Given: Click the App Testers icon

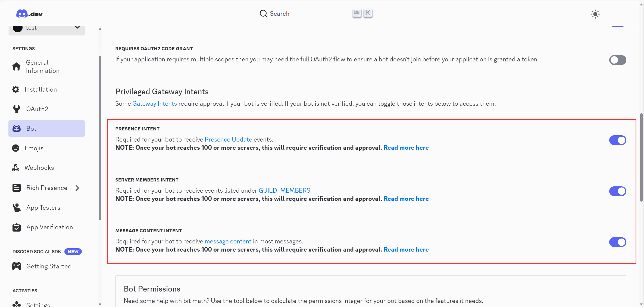Looking at the screenshot, I should (17, 208).
